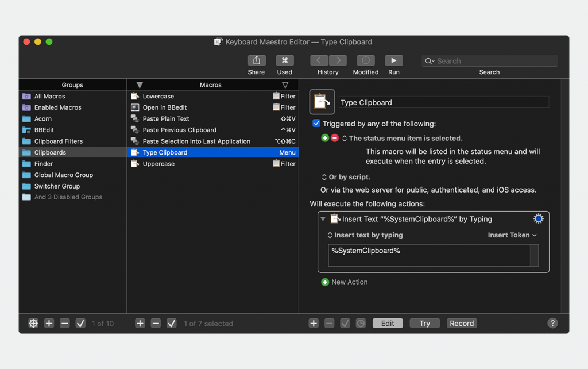This screenshot has width=588, height=369.
Task: Click the Share toolbar icon
Action: [x=257, y=60]
